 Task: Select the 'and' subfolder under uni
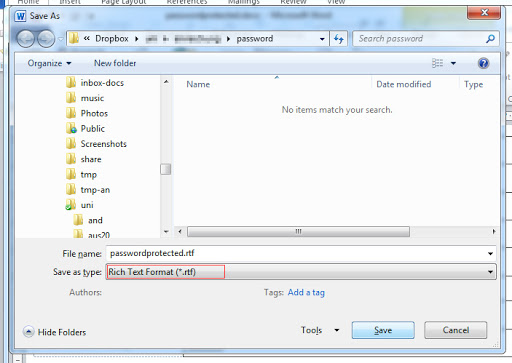95,220
